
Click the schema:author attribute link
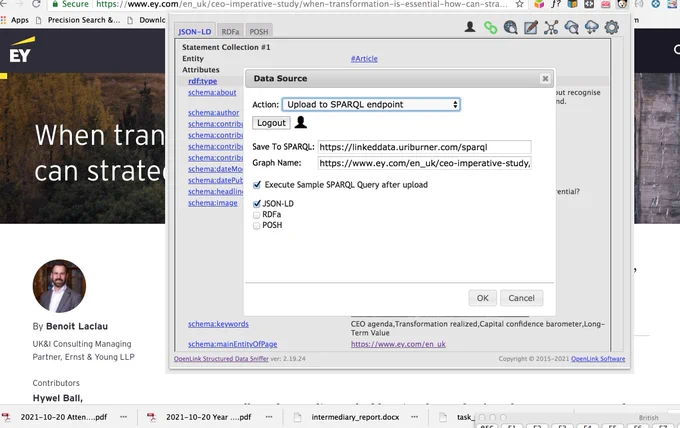(x=213, y=112)
